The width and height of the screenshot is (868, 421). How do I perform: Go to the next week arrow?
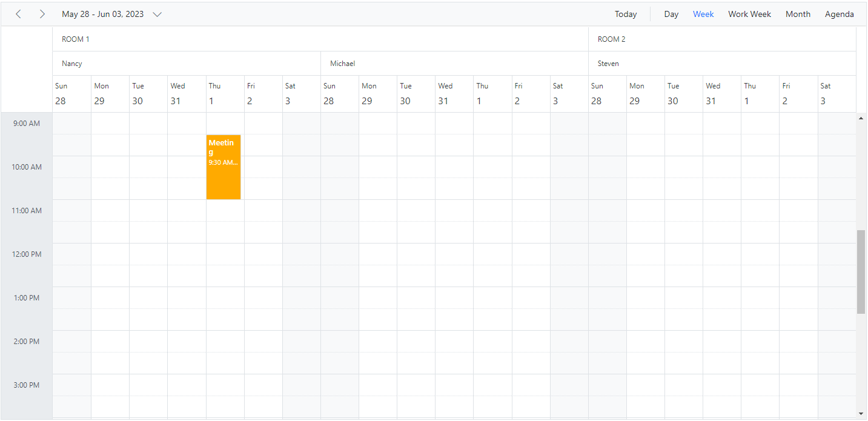tap(42, 14)
